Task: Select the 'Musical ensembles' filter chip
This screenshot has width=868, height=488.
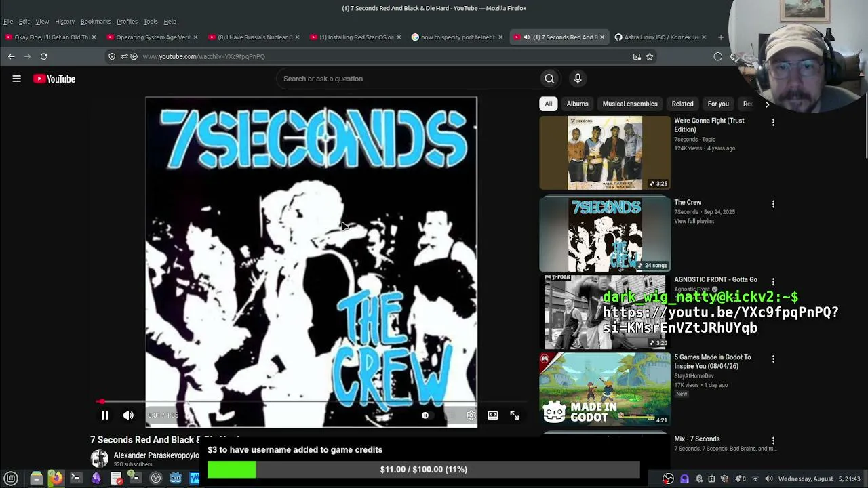Action: point(630,104)
